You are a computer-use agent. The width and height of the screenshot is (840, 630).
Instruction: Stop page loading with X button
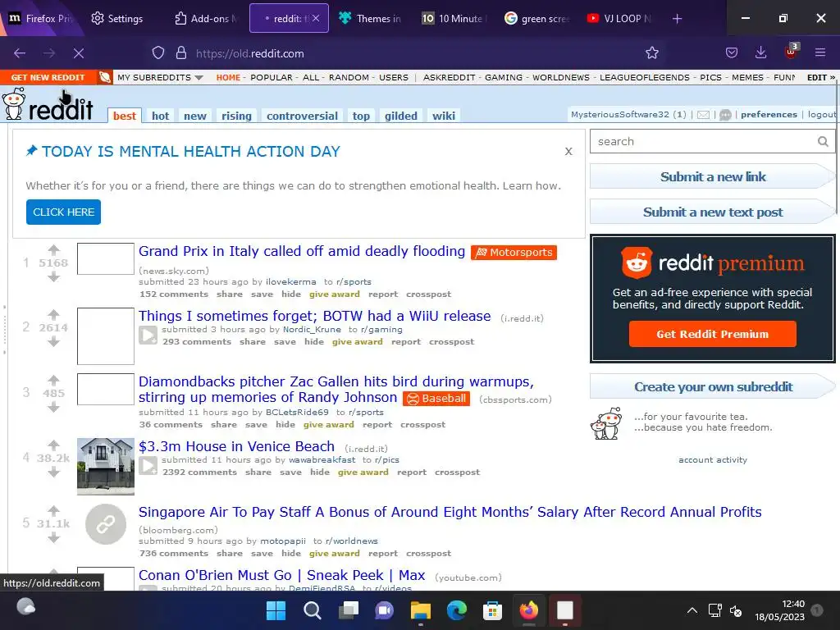click(78, 53)
